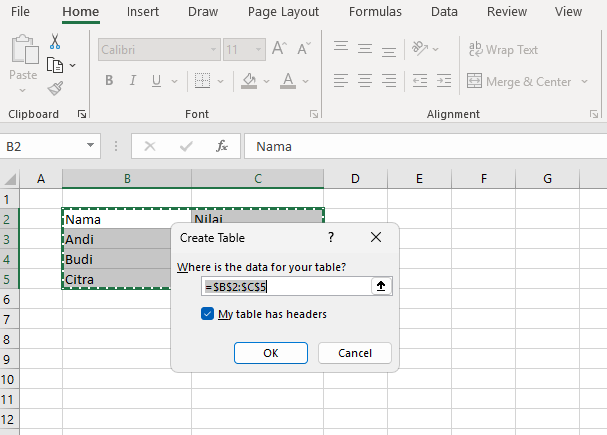
Task: Click the collapse dialog range selector icon
Action: [x=381, y=287]
